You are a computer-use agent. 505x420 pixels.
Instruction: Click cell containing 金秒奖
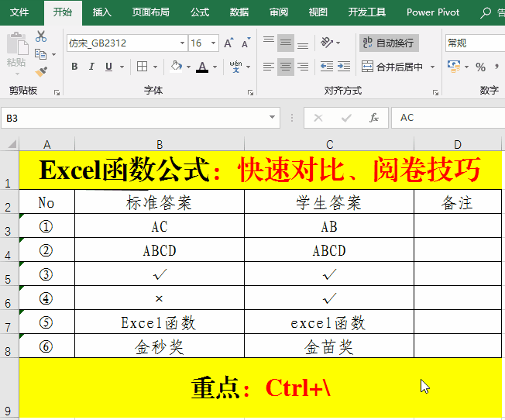click(160, 346)
